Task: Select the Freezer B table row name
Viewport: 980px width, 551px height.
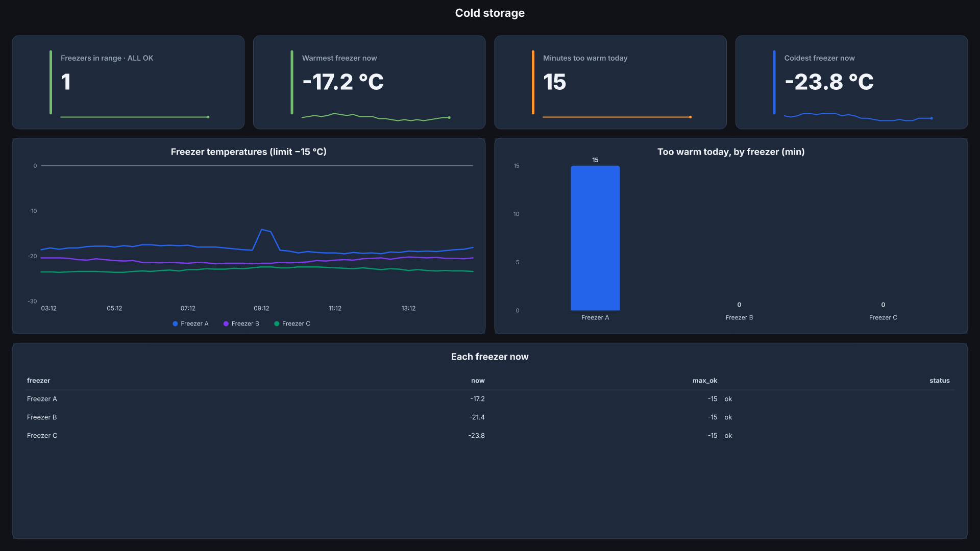Action: pyautogui.click(x=42, y=417)
